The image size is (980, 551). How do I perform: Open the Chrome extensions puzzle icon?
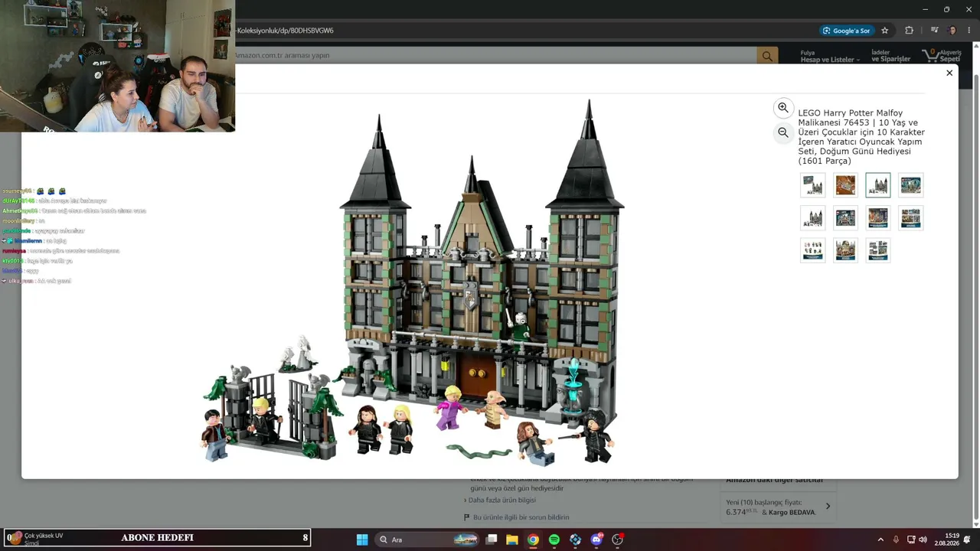click(x=909, y=31)
